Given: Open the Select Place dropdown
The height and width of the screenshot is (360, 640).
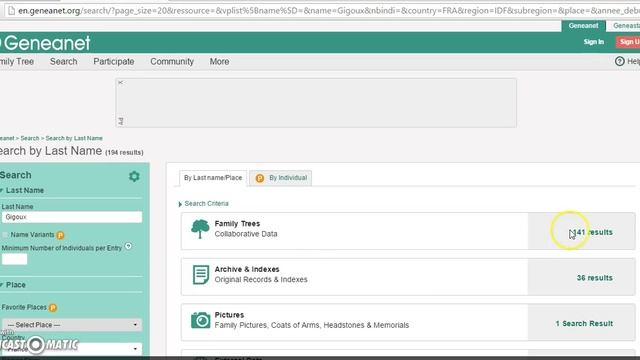Looking at the screenshot, I should [72, 325].
